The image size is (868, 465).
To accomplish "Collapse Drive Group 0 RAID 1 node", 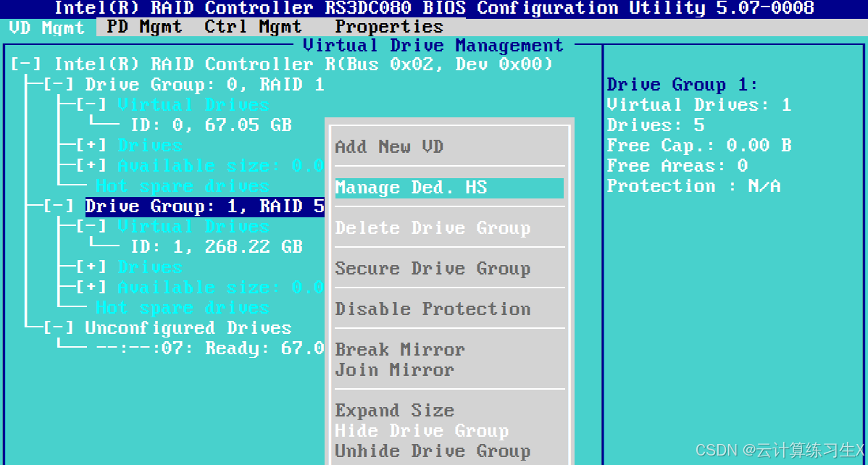I will (59, 85).
